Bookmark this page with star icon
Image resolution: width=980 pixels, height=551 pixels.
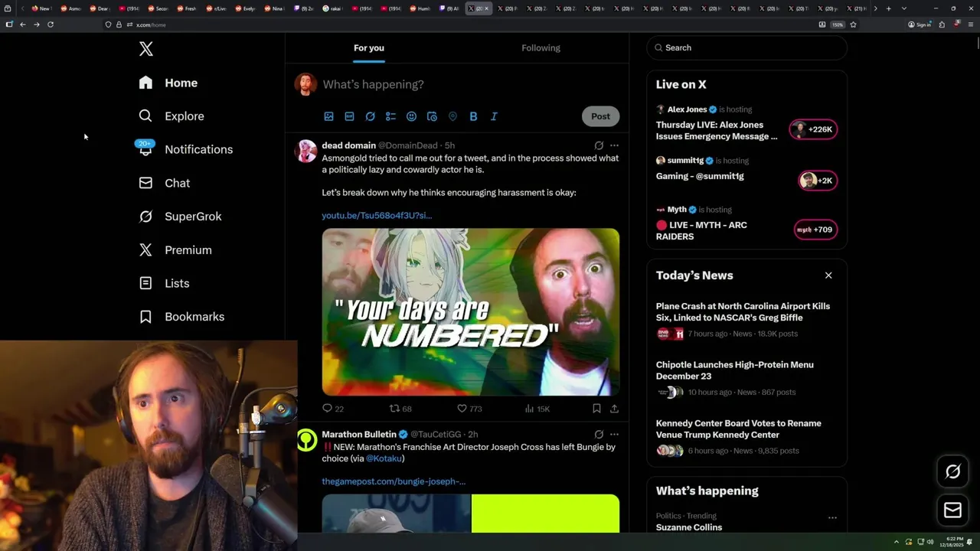point(853,24)
